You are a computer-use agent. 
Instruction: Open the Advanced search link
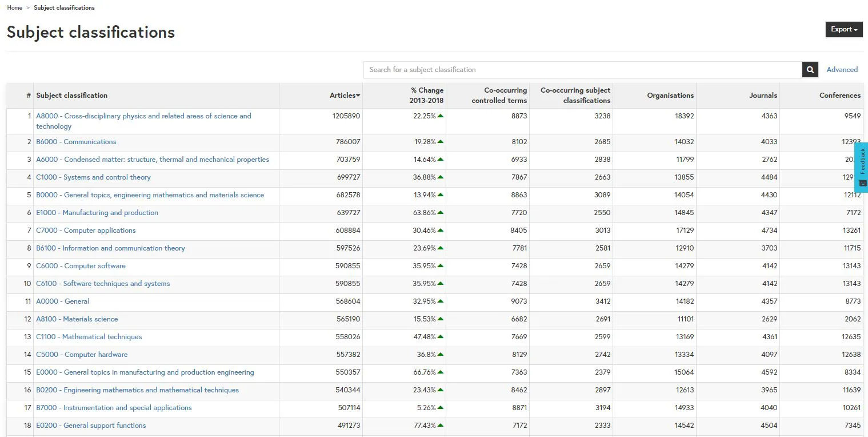click(x=842, y=70)
